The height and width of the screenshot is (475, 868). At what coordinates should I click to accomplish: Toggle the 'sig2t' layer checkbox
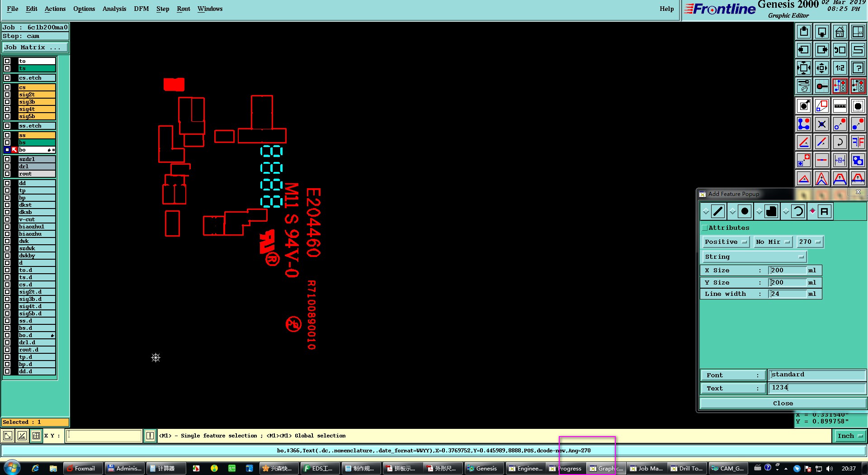(7, 95)
